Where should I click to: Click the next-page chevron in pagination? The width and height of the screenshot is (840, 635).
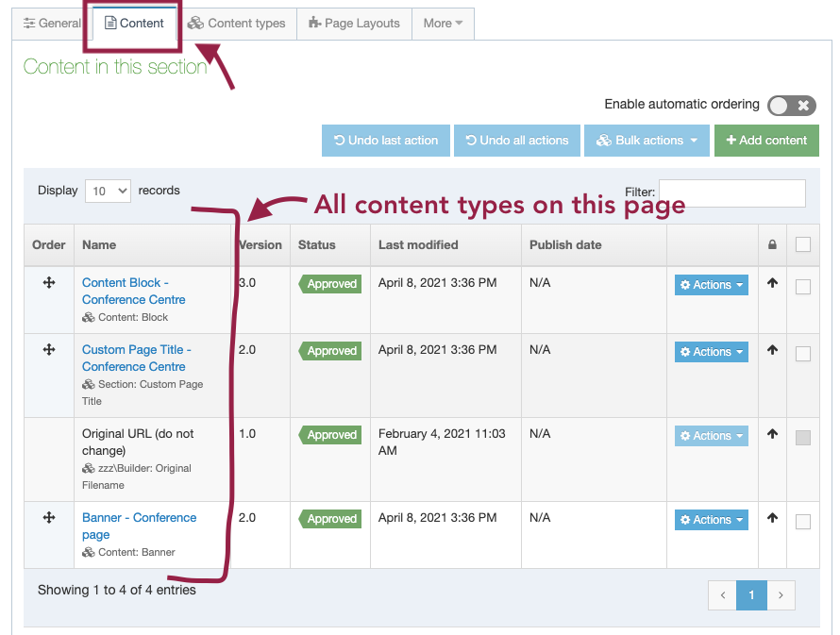pyautogui.click(x=781, y=595)
